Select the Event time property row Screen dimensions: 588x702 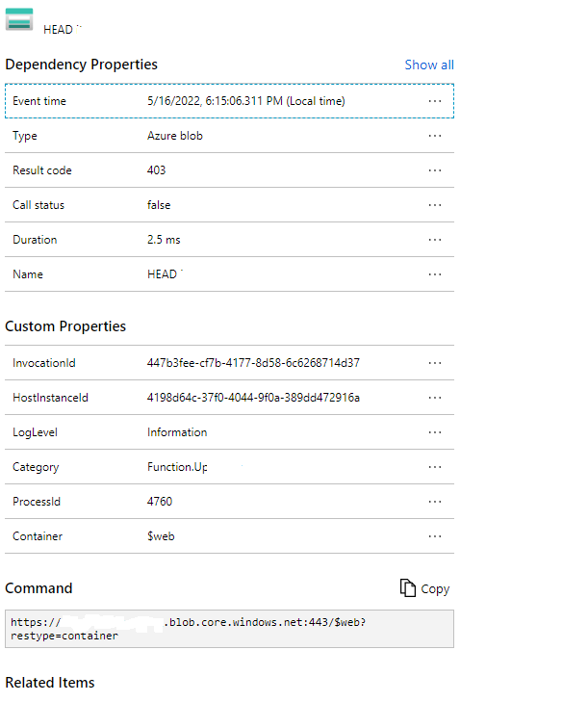(230, 101)
